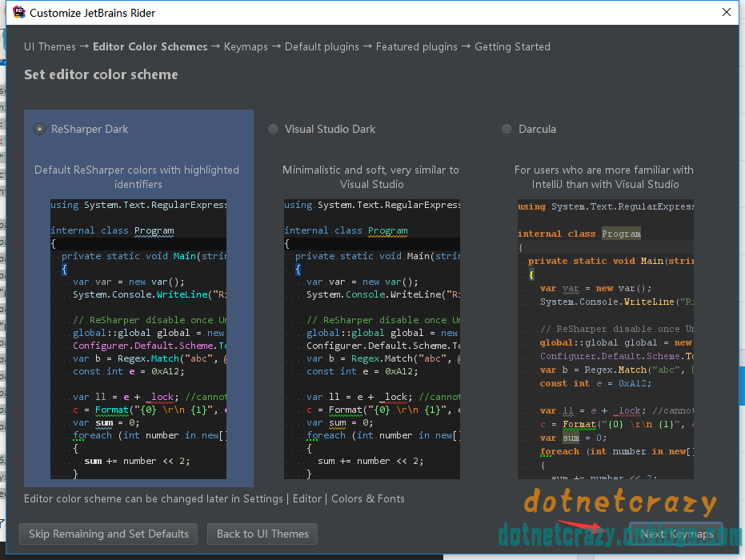Proceed with Next: Keymaps button
The width and height of the screenshot is (745, 560).
[677, 534]
